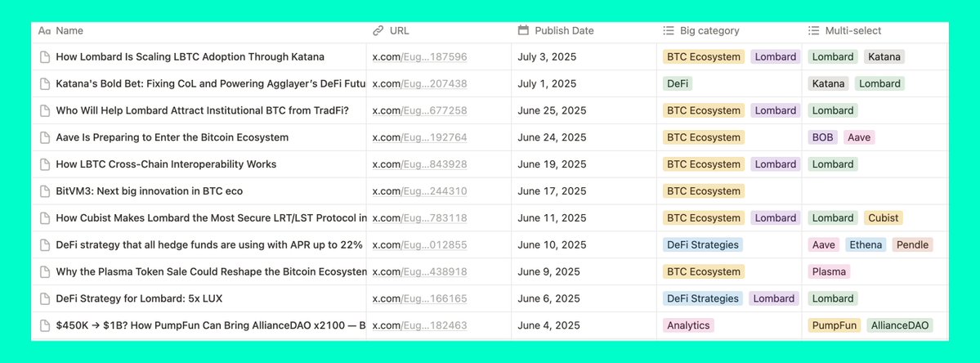
Task: Click page icon beside BitVM3 row
Action: coord(45,191)
